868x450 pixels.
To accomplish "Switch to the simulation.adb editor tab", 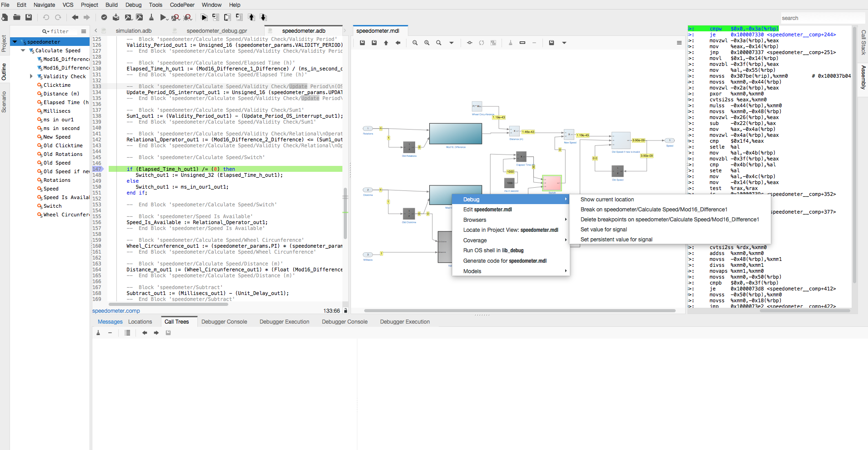I will click(x=134, y=31).
